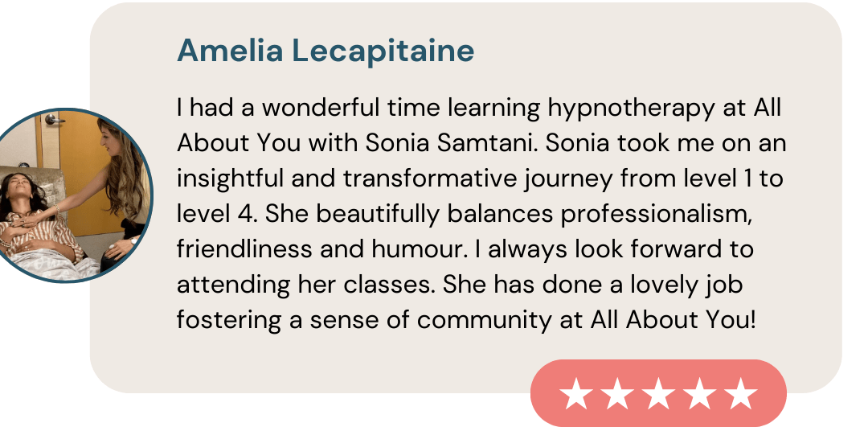Click the closing 'All About You!' text
868x431 pixels.
pyautogui.click(x=673, y=320)
